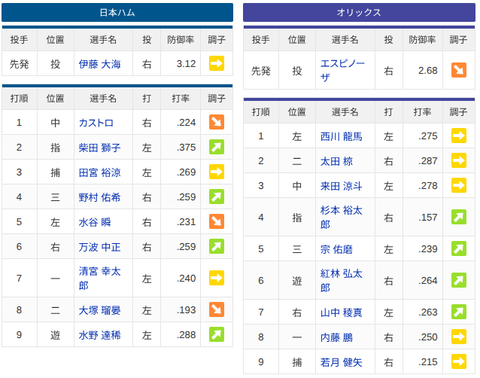
Task: Click batting average .215
Action: [428, 362]
